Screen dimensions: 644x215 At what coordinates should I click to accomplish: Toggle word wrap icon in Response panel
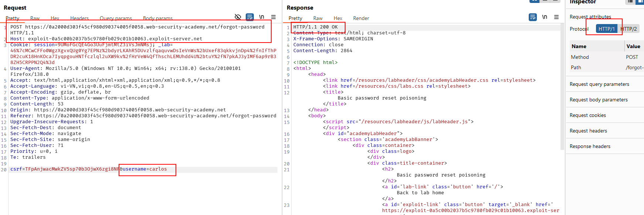click(x=533, y=17)
